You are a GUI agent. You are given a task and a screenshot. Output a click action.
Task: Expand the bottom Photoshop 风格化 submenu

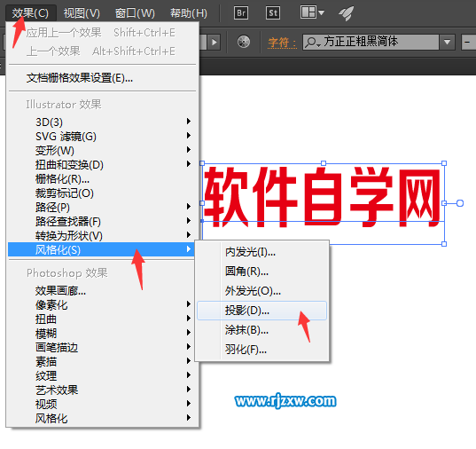coord(102,418)
